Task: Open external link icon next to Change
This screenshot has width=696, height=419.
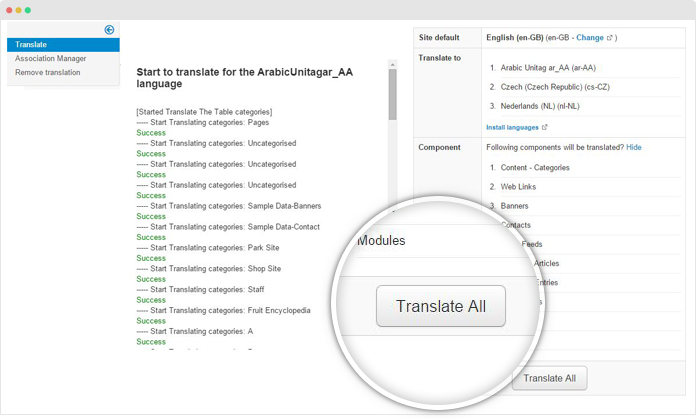Action: [609, 38]
